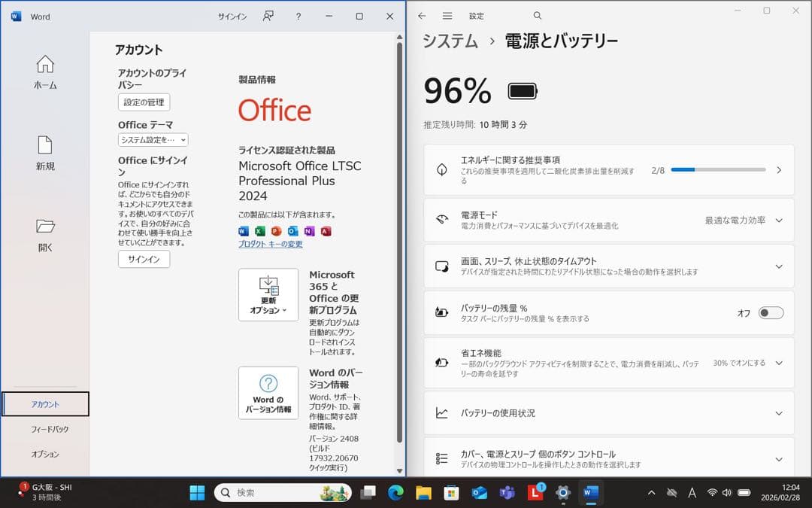
Task: Click the Word icon under included products
Action: click(x=244, y=231)
